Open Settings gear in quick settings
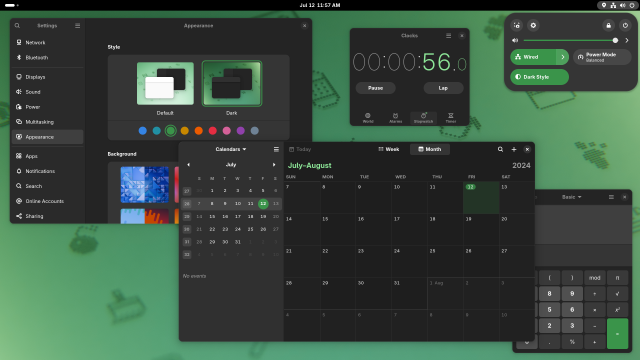 click(x=533, y=25)
